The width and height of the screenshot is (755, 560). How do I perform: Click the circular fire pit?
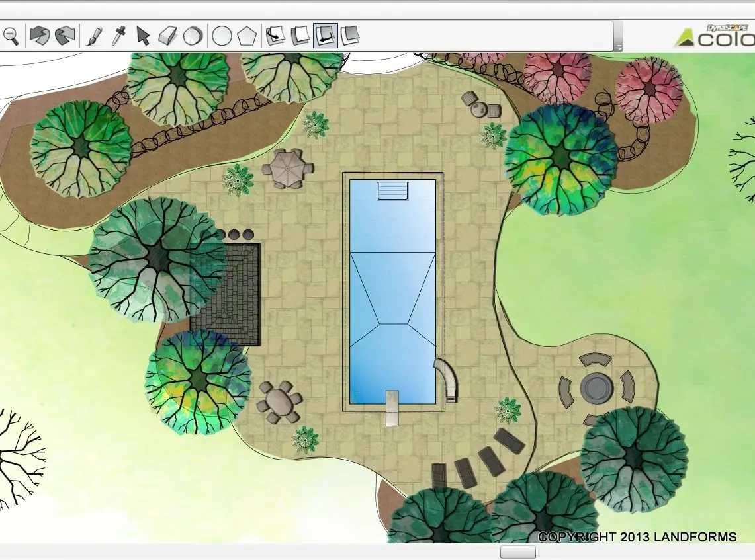[597, 388]
